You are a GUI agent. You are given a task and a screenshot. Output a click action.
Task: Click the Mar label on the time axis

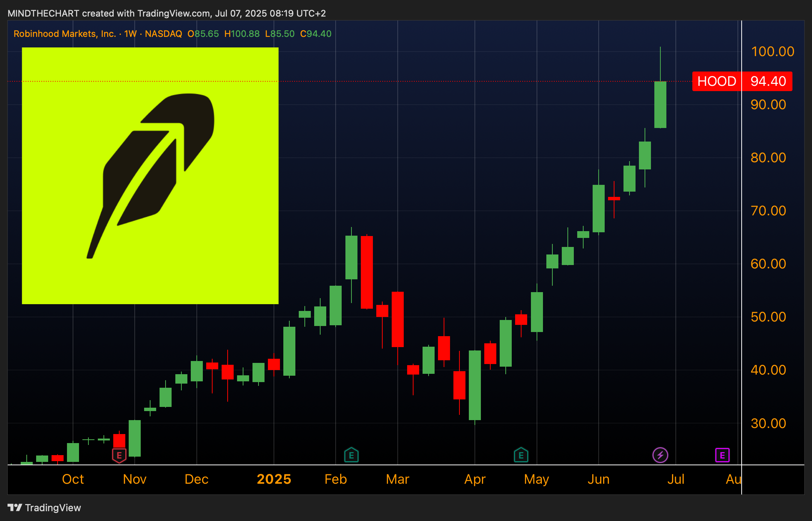398,479
